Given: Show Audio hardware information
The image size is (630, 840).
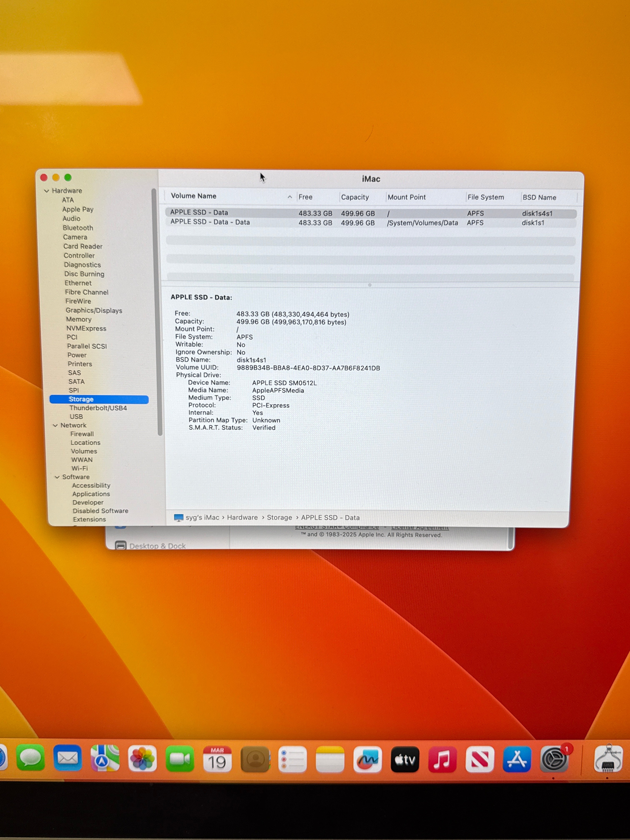Looking at the screenshot, I should tap(71, 219).
